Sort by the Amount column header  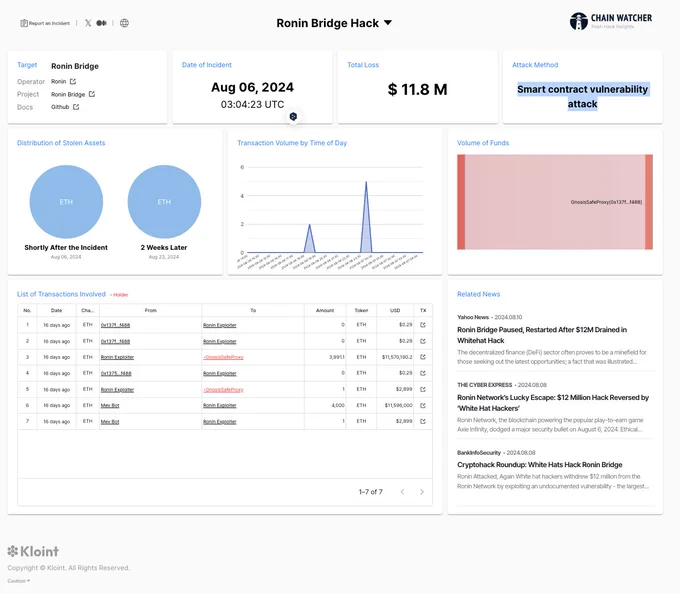[325, 310]
